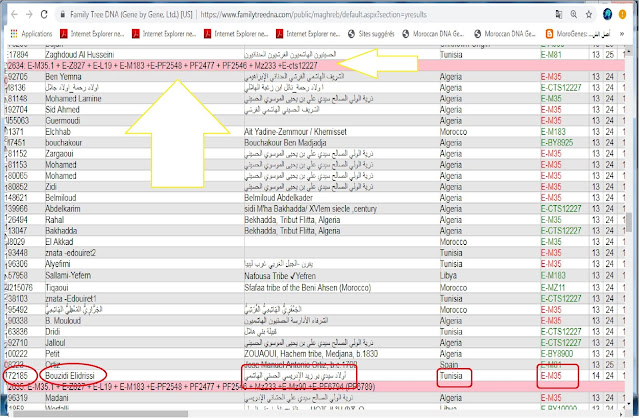Click the vertical scrollbar thumb
The image size is (640, 418).
point(629,221)
